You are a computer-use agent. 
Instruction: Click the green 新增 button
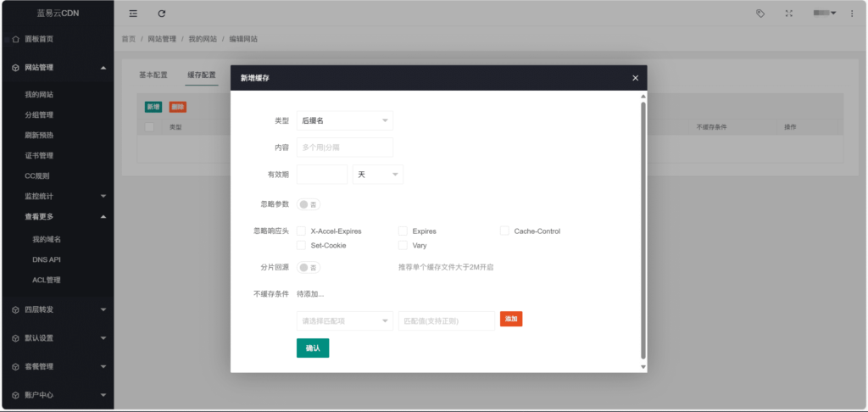pos(153,107)
